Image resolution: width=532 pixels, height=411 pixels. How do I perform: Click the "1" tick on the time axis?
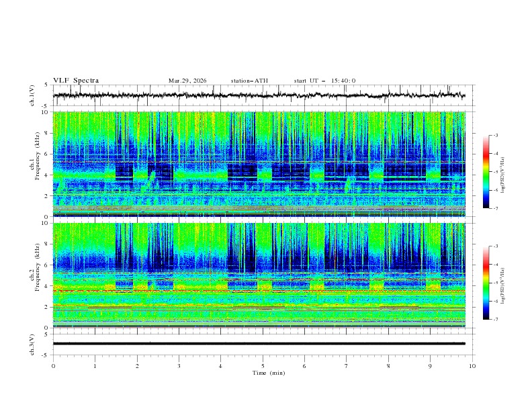95,366
